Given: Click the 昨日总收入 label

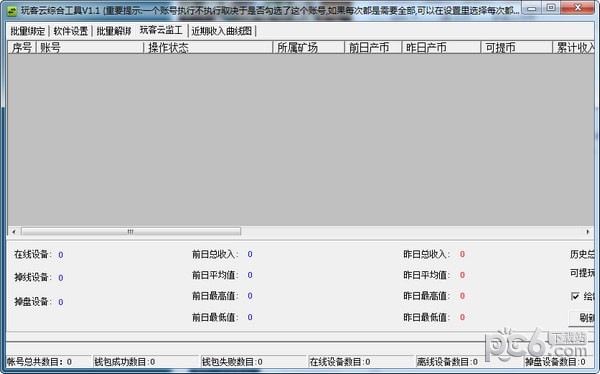Looking at the screenshot, I should coord(427,254).
